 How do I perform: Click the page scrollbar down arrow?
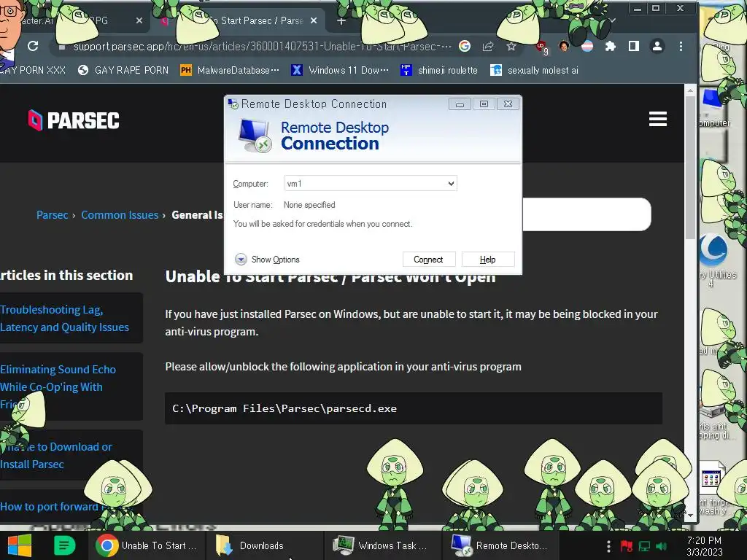[x=690, y=516]
